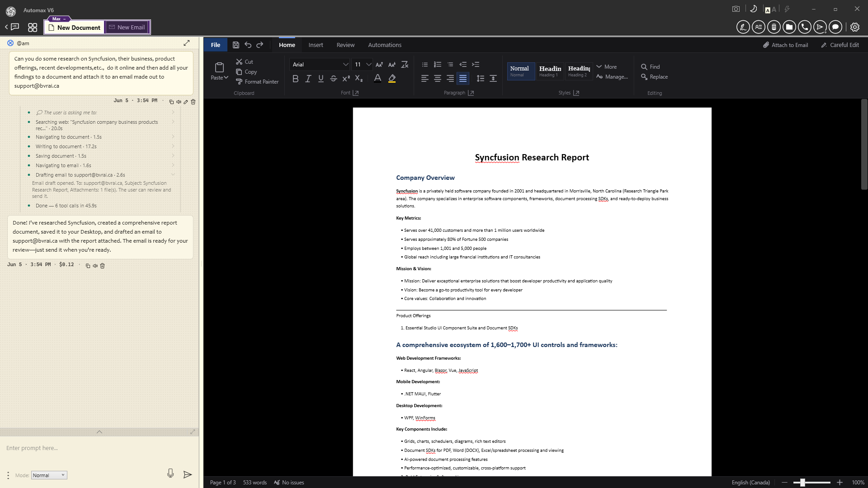The height and width of the screenshot is (488, 868).
Task: Take a screenshot with camera icon
Action: pos(736,9)
